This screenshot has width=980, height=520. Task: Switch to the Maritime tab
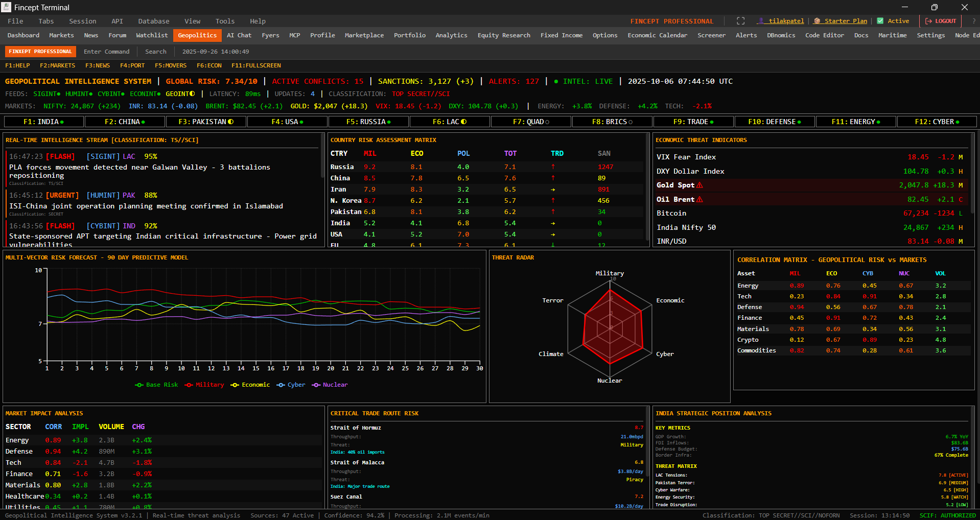[892, 35]
